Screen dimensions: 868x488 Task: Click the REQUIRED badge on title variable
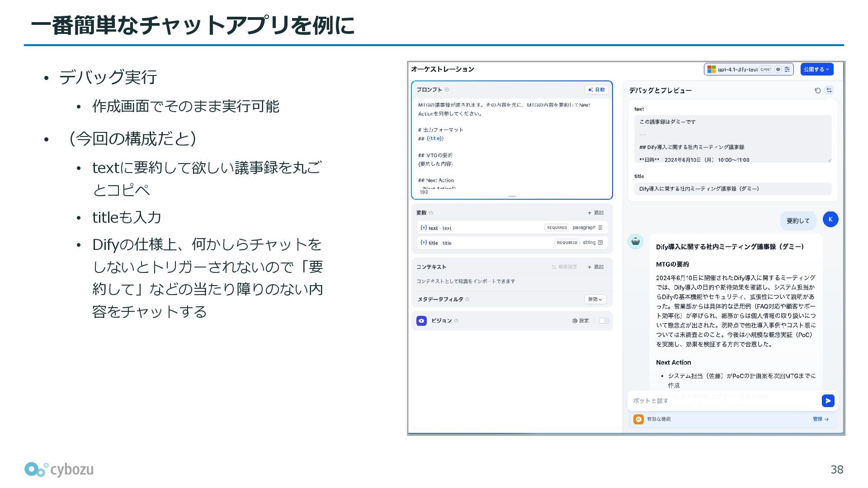pos(567,243)
